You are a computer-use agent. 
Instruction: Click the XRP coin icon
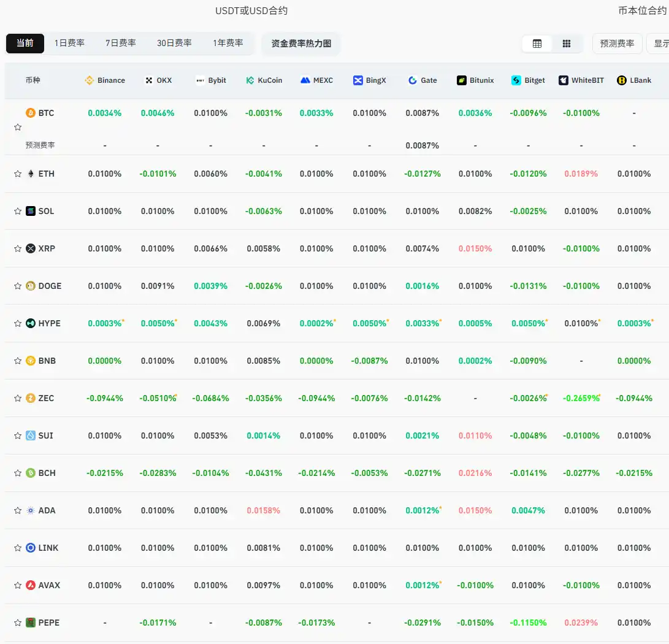click(31, 248)
